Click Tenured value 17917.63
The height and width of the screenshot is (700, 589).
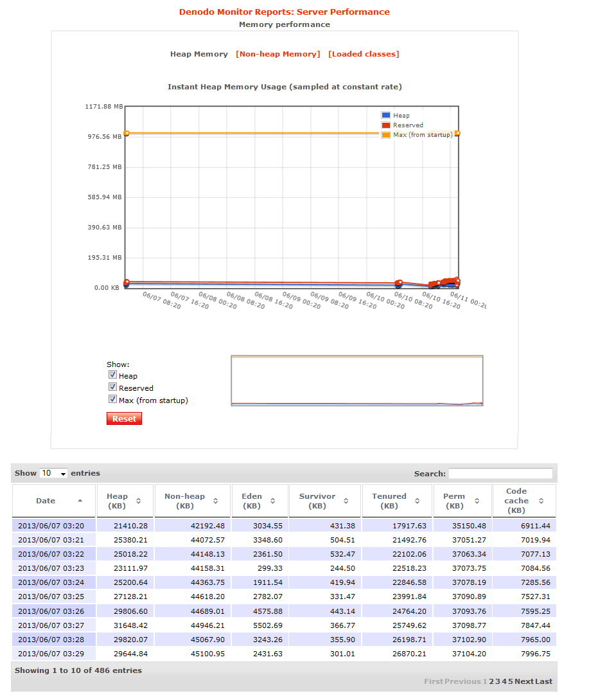coord(409,526)
